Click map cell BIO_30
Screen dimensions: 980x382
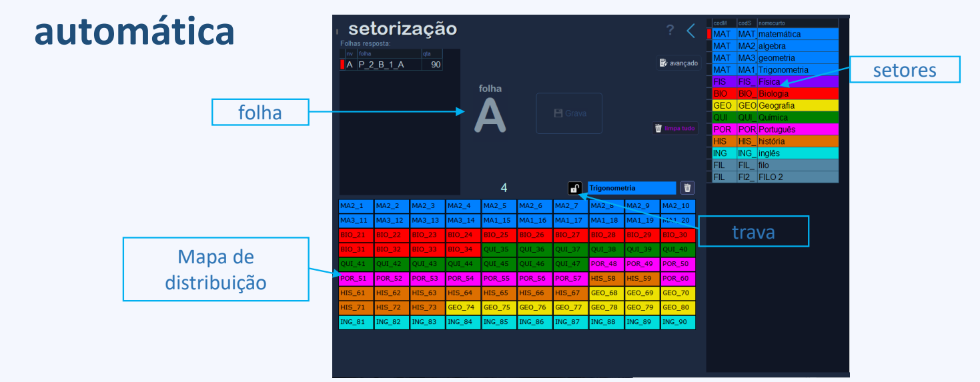(678, 235)
